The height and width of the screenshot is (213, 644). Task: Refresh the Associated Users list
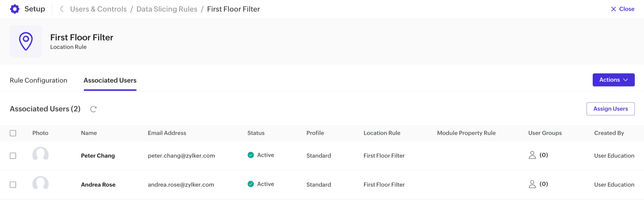click(x=93, y=109)
